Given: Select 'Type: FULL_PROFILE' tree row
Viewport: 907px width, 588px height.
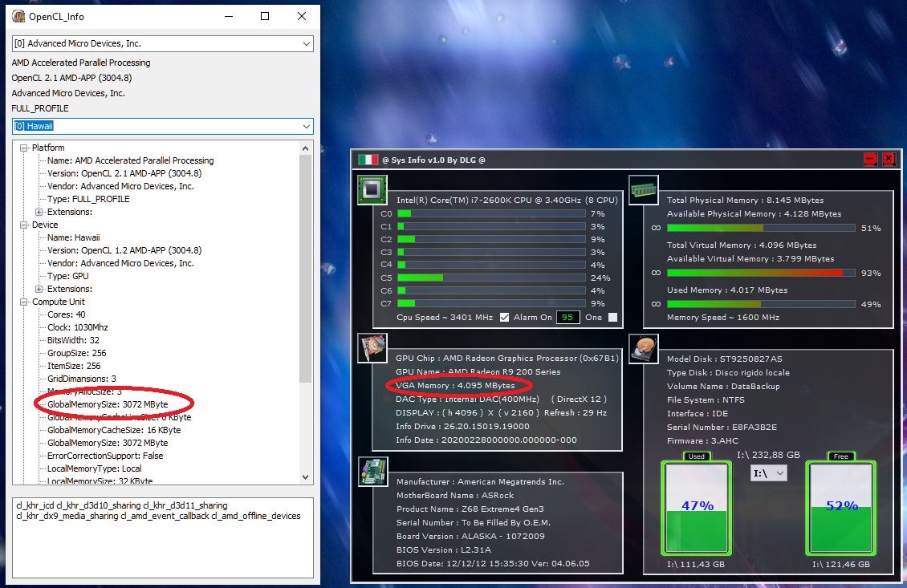Looking at the screenshot, I should tap(88, 199).
